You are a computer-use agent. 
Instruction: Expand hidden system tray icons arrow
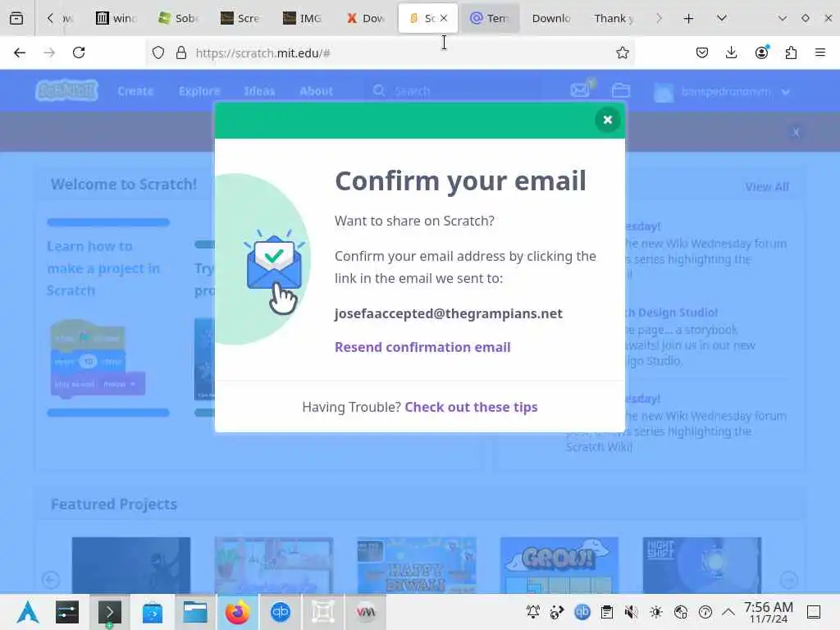point(728,612)
